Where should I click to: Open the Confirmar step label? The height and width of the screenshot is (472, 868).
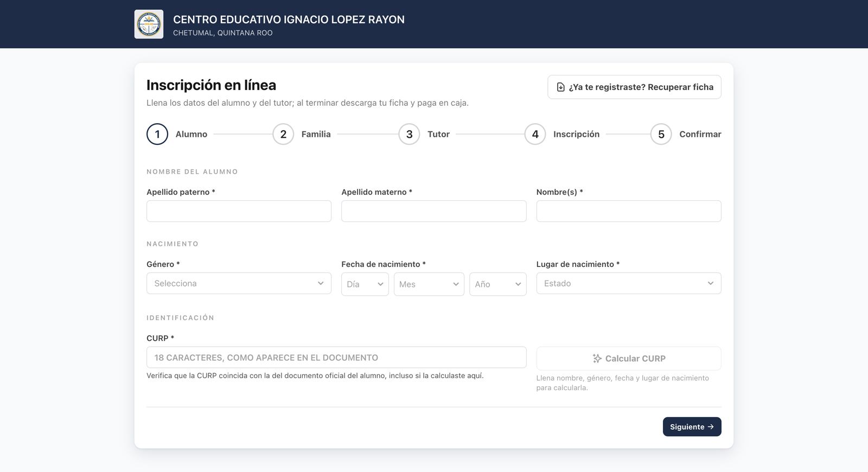pos(700,134)
